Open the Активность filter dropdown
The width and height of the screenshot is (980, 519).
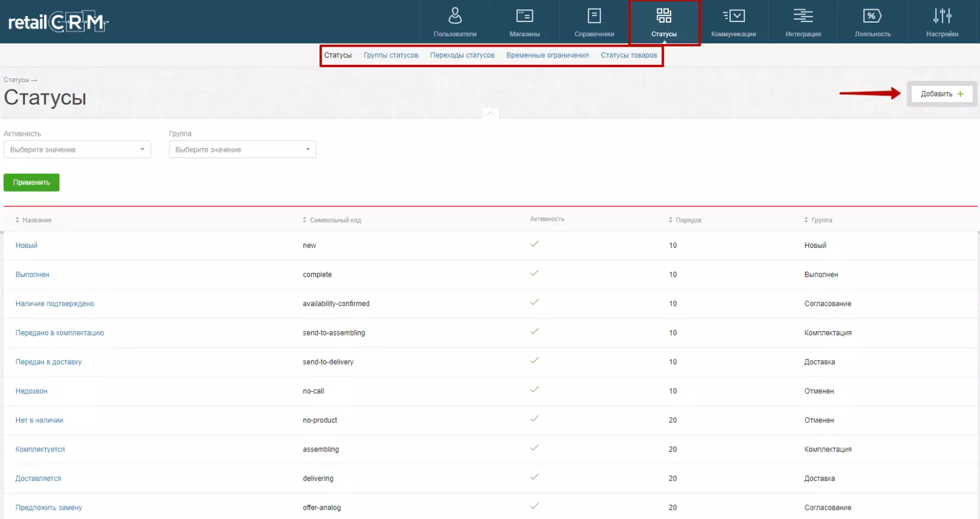[77, 149]
